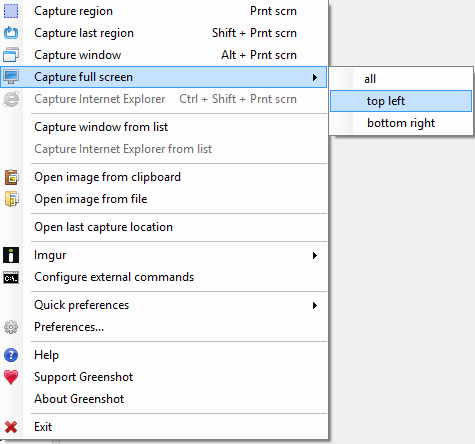Choose Open image from file
This screenshot has height=444, width=475.
pos(163,199)
